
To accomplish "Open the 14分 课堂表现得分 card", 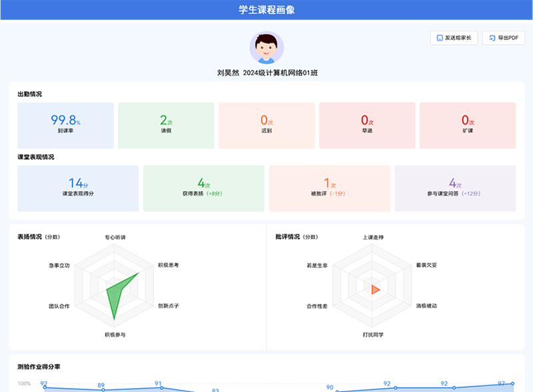I will pyautogui.click(x=78, y=188).
